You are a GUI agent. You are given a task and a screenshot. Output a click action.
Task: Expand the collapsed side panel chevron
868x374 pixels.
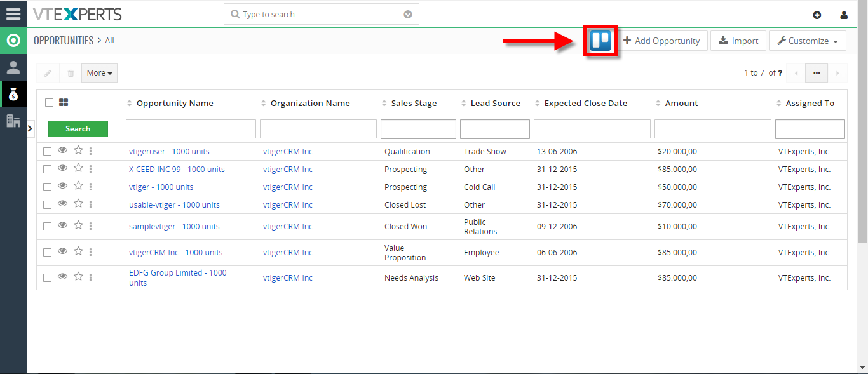pos(31,129)
